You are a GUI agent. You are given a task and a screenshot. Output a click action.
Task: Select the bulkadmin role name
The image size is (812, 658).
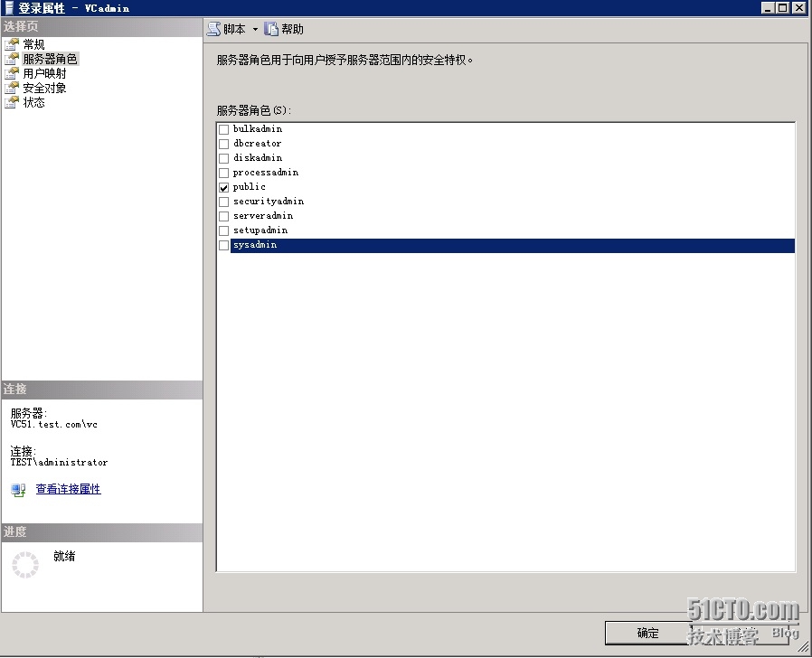(258, 128)
